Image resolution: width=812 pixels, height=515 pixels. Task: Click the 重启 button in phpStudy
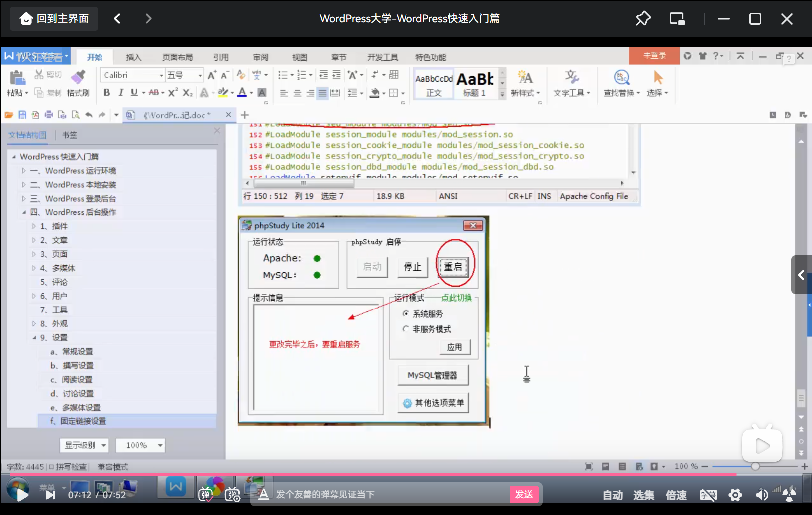pos(453,267)
